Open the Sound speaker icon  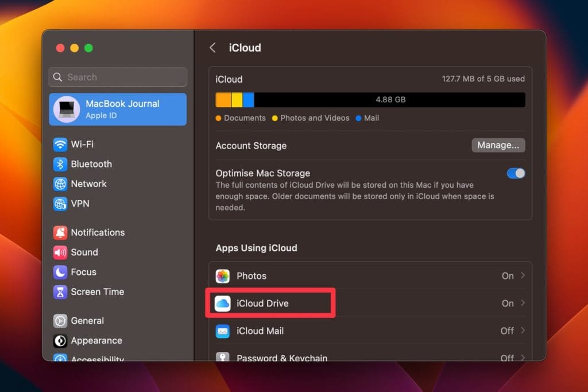[x=60, y=253]
